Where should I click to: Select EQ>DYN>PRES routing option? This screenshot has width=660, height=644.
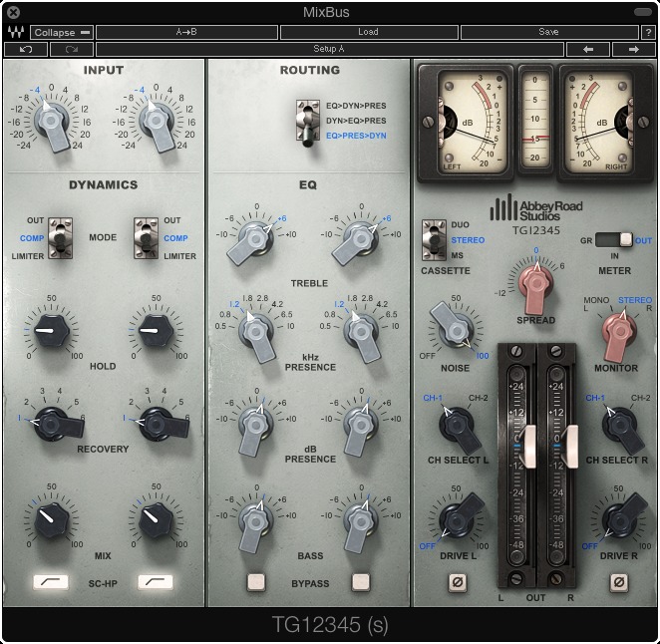pos(356,106)
